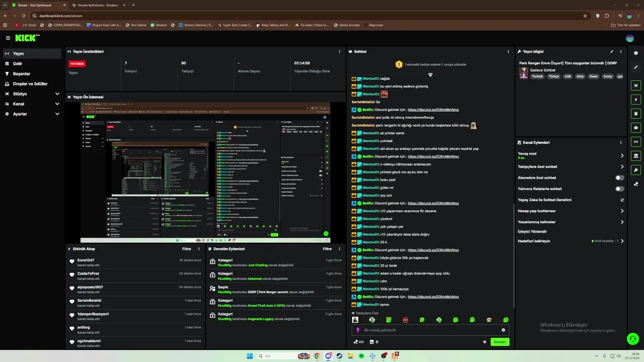Viewport: 644px width, 362px height.
Task: Toggle the broadcast signal widget in the right toolbar
Action: coord(636,142)
